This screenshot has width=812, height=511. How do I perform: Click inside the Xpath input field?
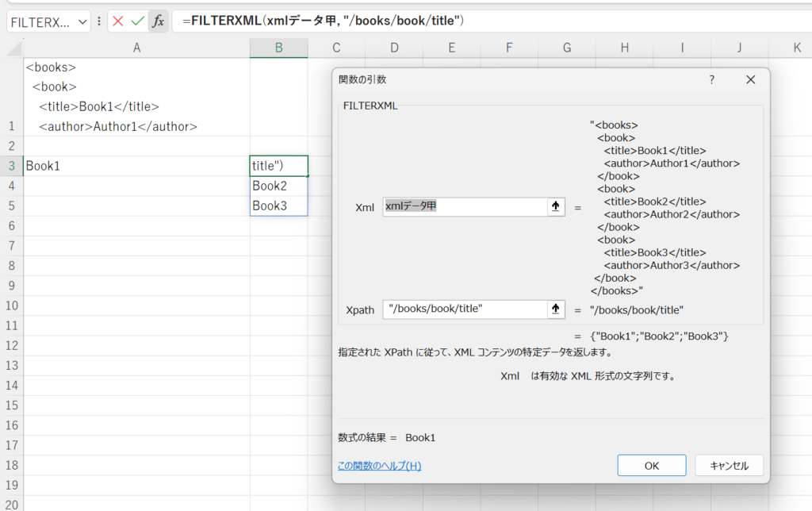point(460,309)
